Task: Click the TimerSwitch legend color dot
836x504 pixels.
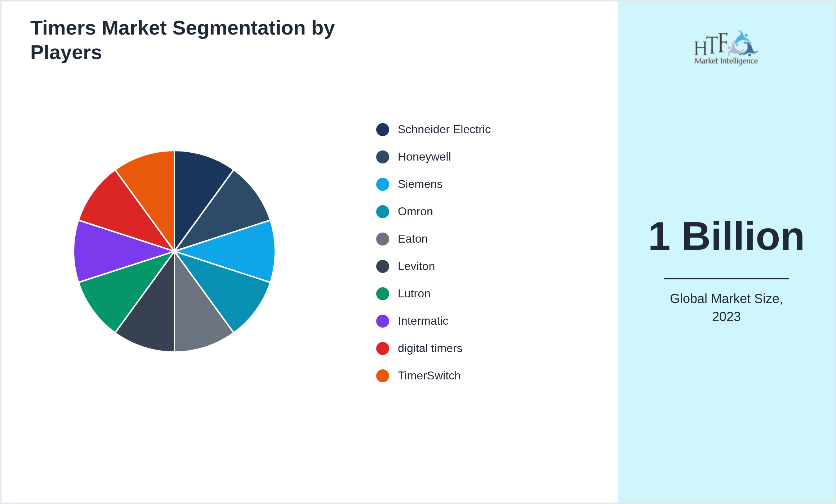Action: 383,376
